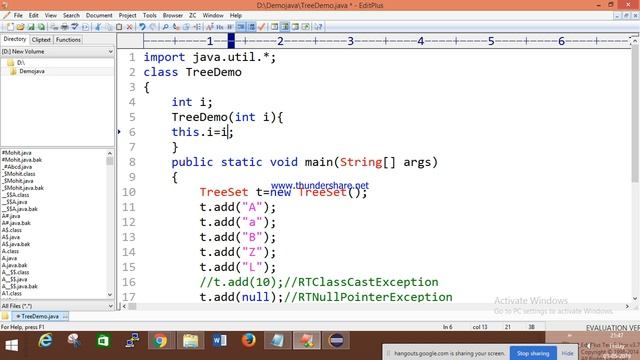Viewport: 640px width, 360px height.
Task: Click the Save All toolbar icon
Action: point(41,27)
